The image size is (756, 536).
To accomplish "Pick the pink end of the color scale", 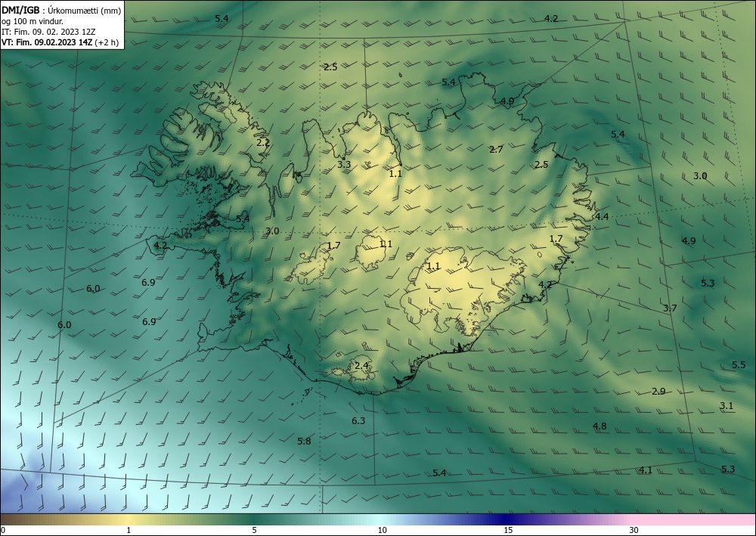I will [694, 519].
